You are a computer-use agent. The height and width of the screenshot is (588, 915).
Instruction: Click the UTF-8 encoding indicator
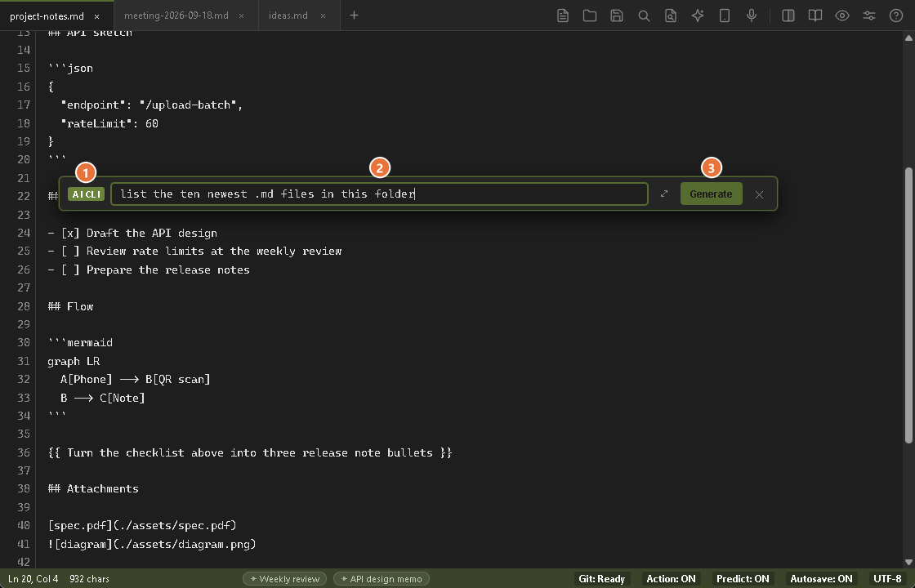(x=887, y=579)
